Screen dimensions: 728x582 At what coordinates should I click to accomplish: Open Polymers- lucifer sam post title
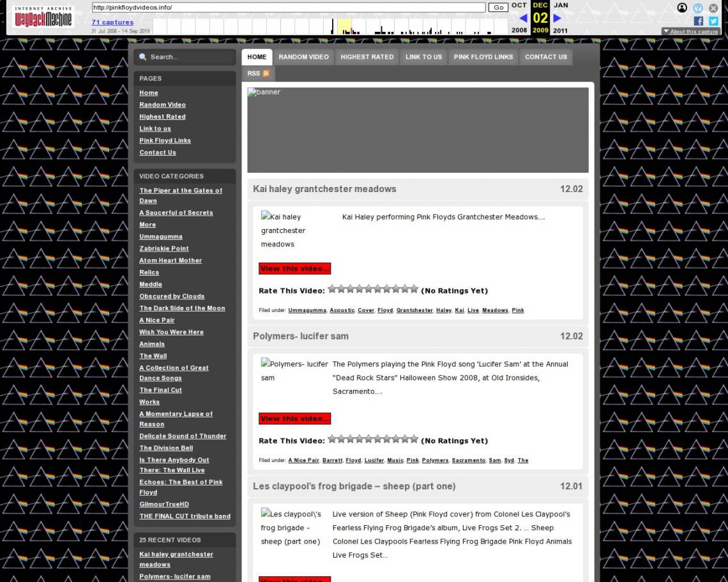pyautogui.click(x=300, y=336)
